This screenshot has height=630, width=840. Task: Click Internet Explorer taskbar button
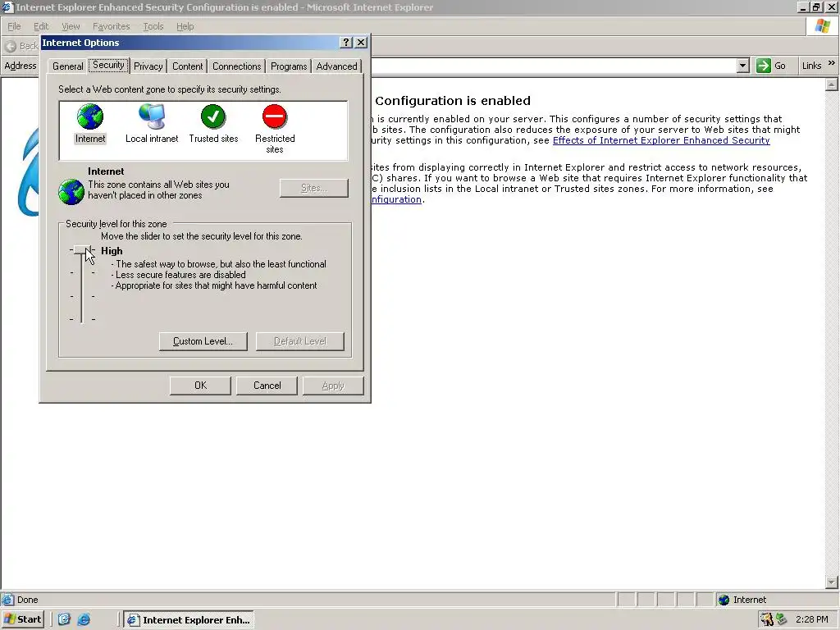[189, 620]
